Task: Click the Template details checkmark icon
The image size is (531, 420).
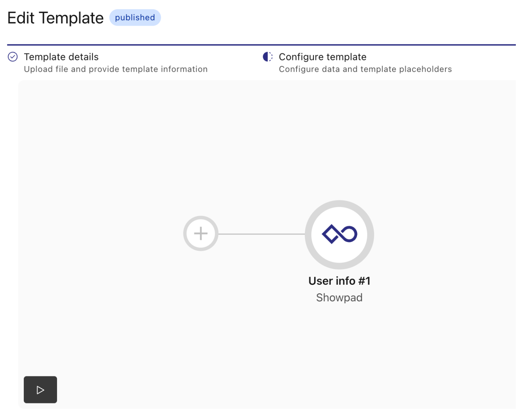Action: (x=13, y=57)
